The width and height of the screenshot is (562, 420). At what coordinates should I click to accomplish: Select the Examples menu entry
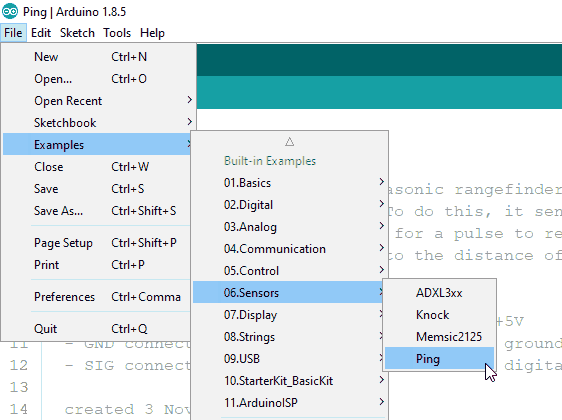click(97, 144)
